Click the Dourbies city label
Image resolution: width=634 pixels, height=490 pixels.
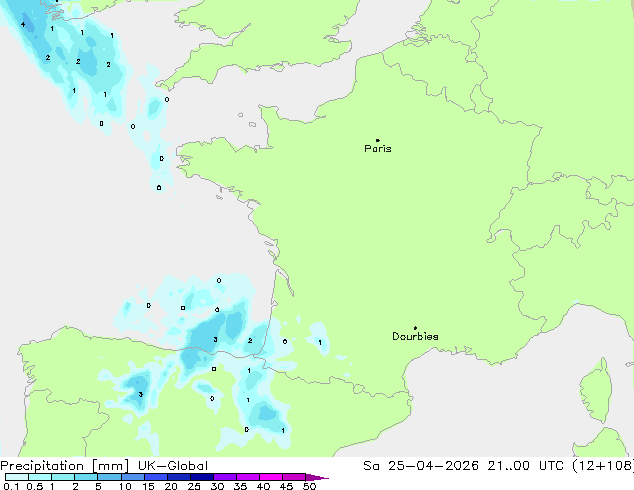point(415,336)
